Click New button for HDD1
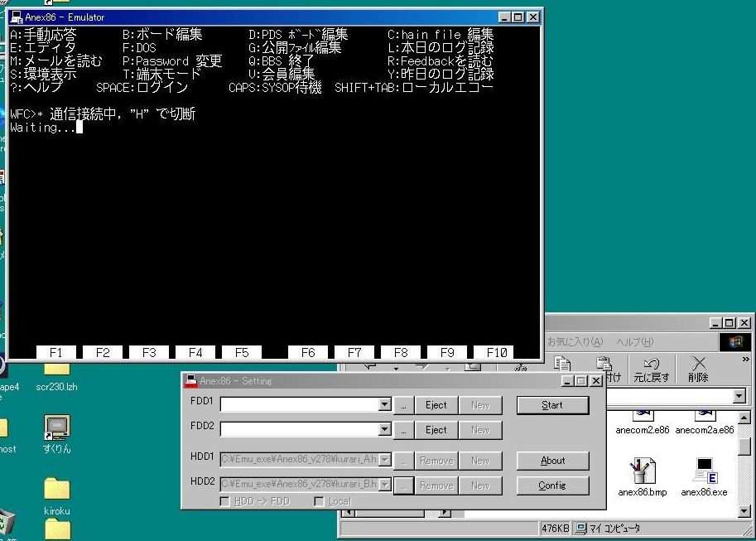The image size is (756, 541). (x=480, y=461)
